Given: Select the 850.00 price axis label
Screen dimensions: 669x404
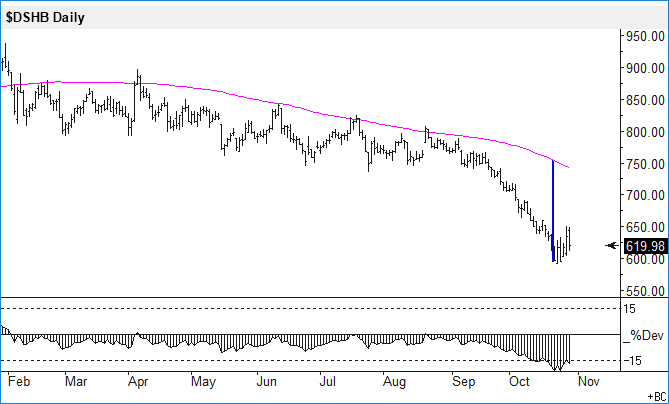Looking at the screenshot, I should 646,100.
